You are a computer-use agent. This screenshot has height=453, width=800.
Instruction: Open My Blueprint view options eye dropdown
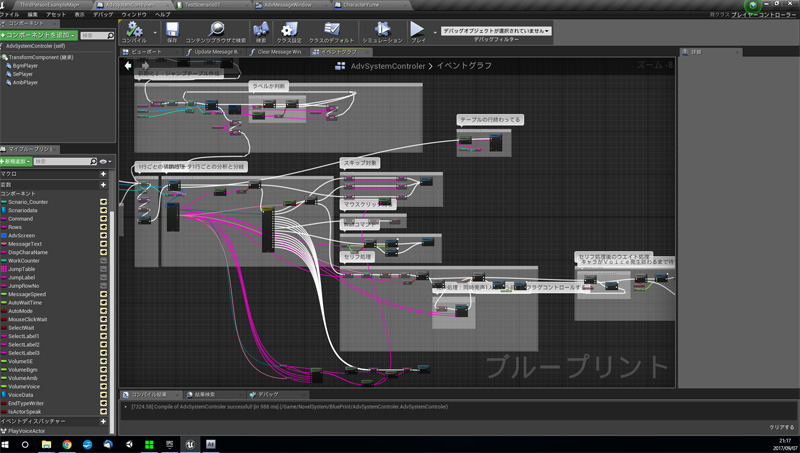106,161
